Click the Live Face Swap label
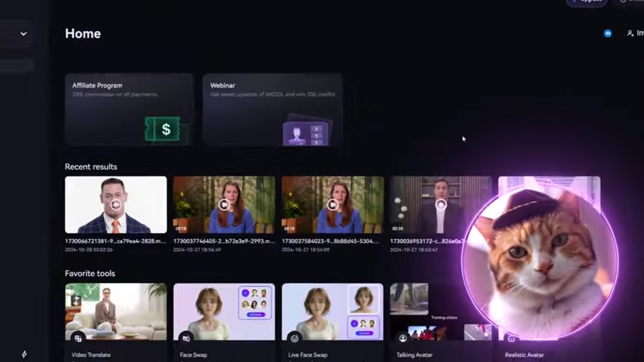 [x=308, y=355]
